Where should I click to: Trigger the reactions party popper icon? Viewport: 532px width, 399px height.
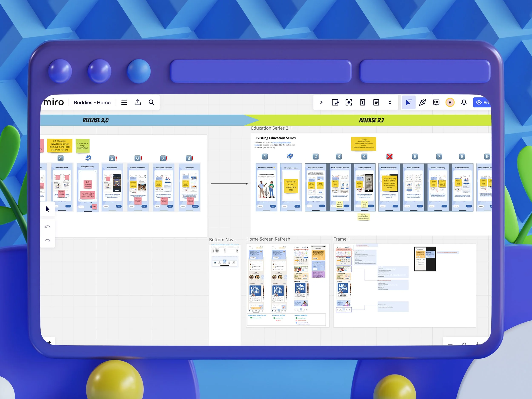(422, 102)
